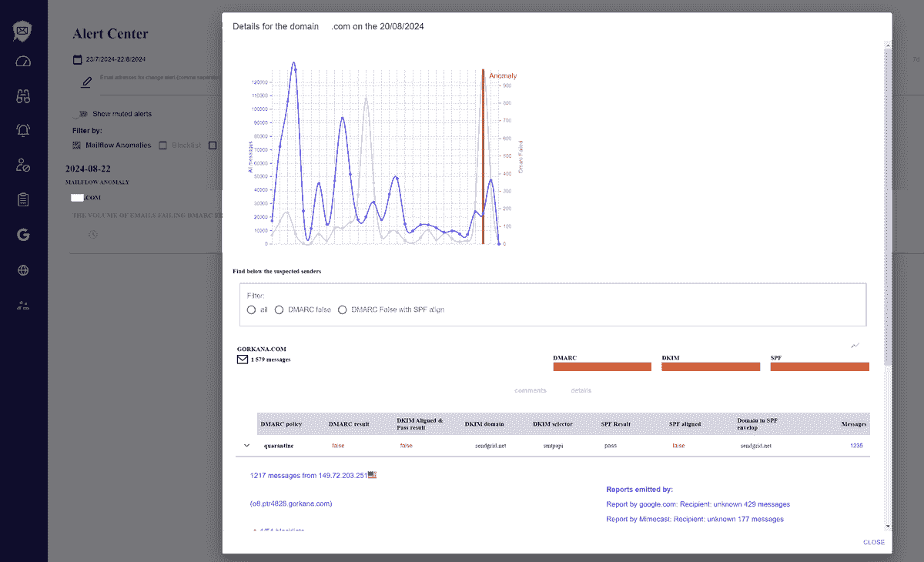Image resolution: width=924 pixels, height=562 pixels.
Task: Open the alert bell icon in the sidebar
Action: [x=23, y=130]
